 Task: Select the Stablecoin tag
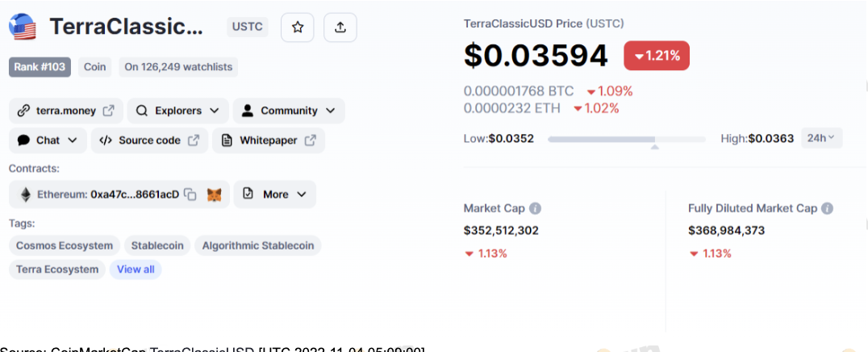(x=157, y=245)
